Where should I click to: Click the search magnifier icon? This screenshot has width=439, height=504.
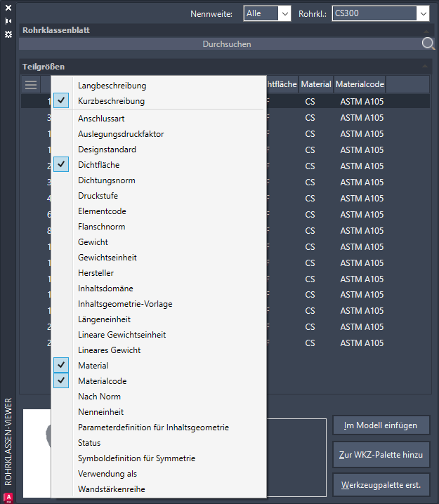coord(428,44)
